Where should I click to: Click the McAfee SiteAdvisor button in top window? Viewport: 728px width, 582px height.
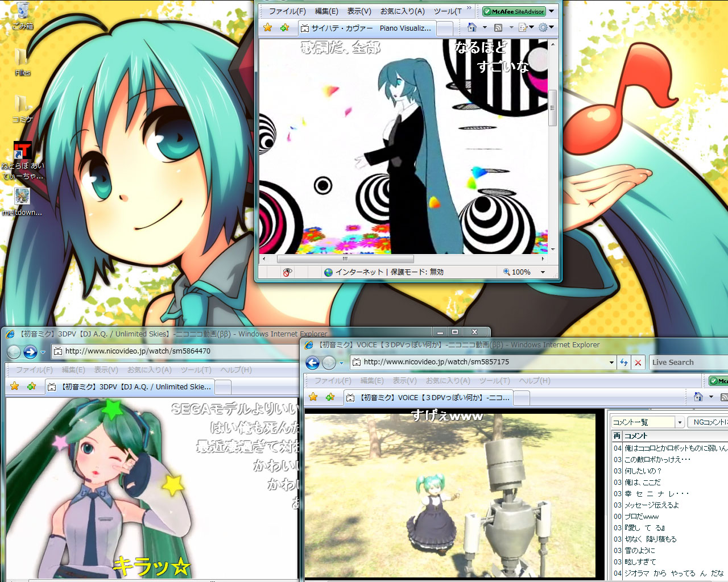tap(514, 11)
